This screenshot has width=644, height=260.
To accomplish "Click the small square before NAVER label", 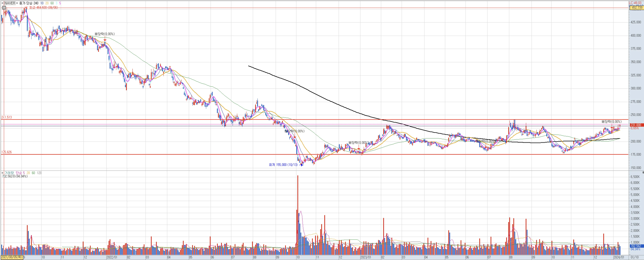I will [3, 3].
